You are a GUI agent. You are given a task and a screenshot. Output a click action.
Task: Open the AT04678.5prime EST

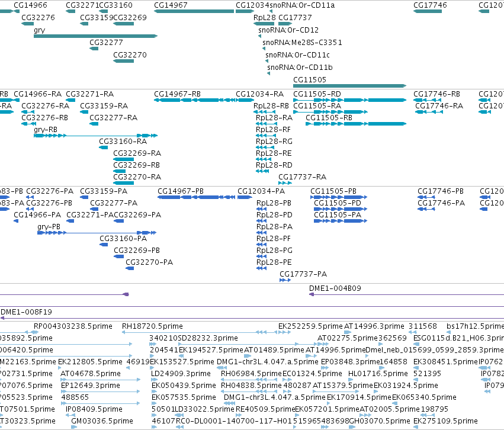[100, 380]
